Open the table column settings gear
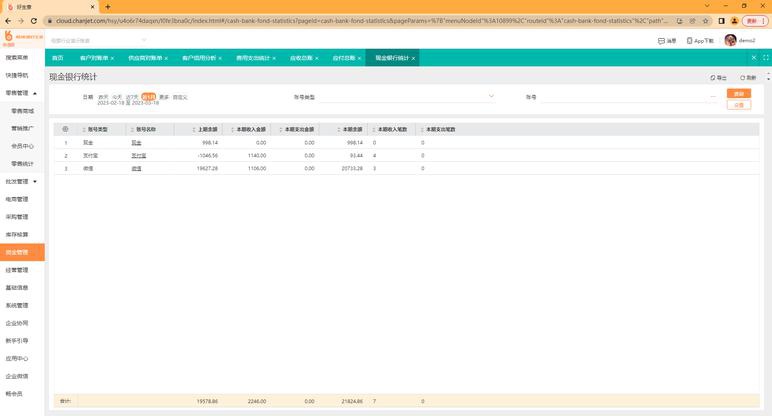772x416 pixels. pos(65,129)
